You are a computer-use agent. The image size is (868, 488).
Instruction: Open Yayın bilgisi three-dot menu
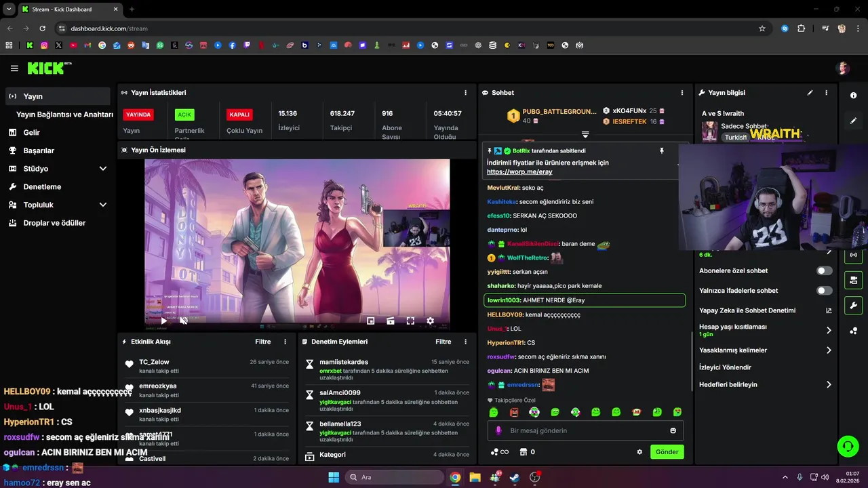[x=826, y=92]
